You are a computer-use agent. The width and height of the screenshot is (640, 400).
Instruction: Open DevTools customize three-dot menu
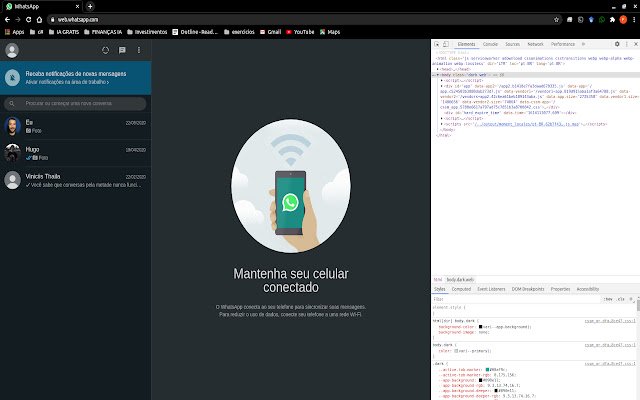tap(627, 44)
